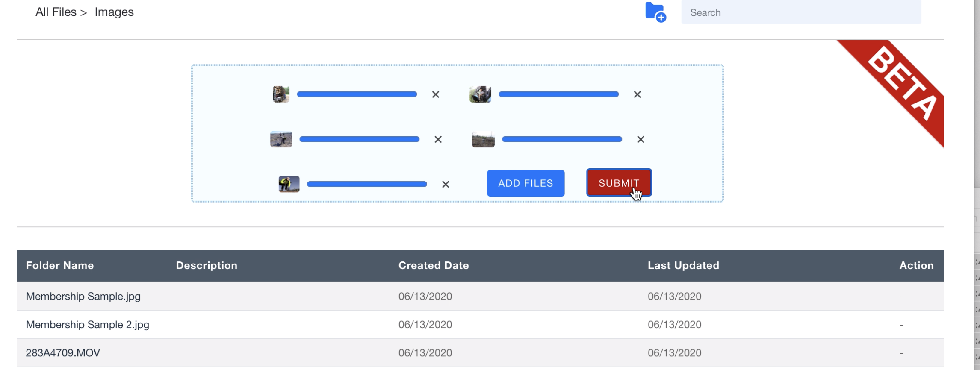Viewport: 980px width, 370px height.
Task: Remove the upload showing person seated in vehicle
Action: [638, 94]
